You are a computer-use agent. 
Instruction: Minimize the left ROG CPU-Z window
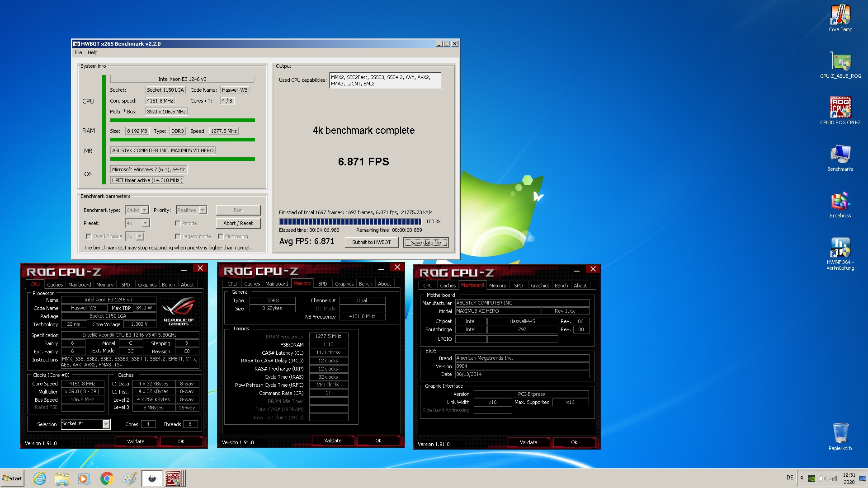[184, 269]
